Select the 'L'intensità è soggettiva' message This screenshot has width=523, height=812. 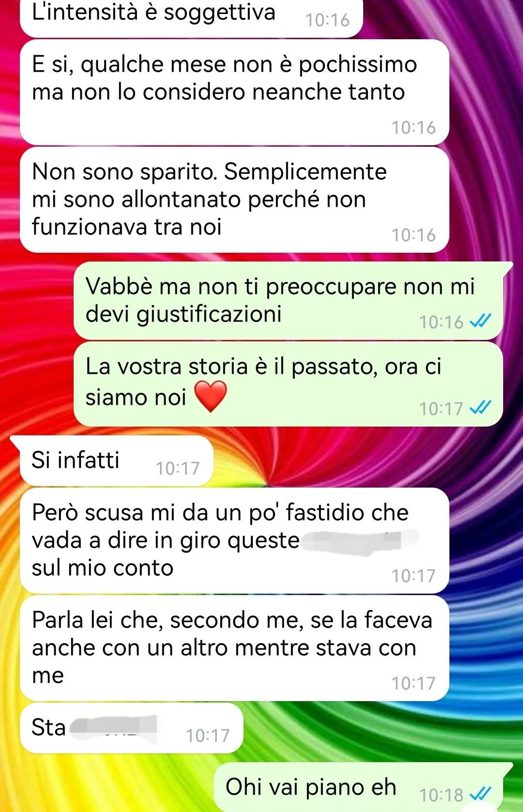coord(191,17)
